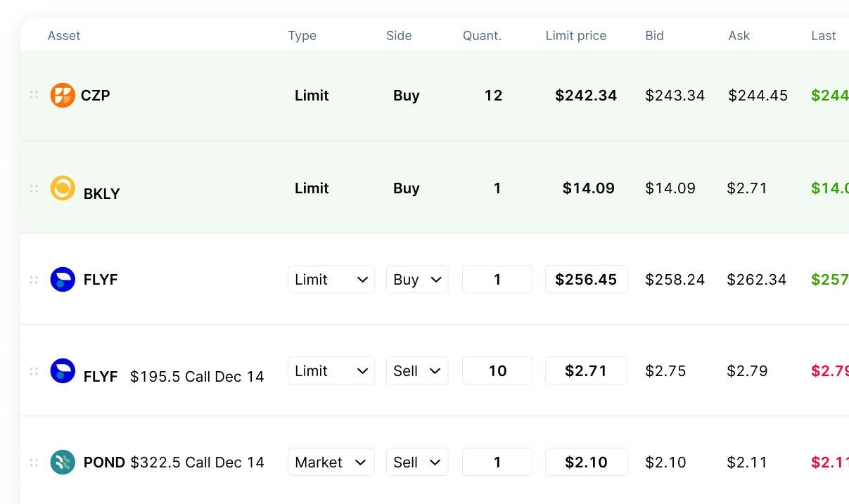The width and height of the screenshot is (849, 504).
Task: Open the Sell dropdown for FLYF call option
Action: (x=416, y=371)
